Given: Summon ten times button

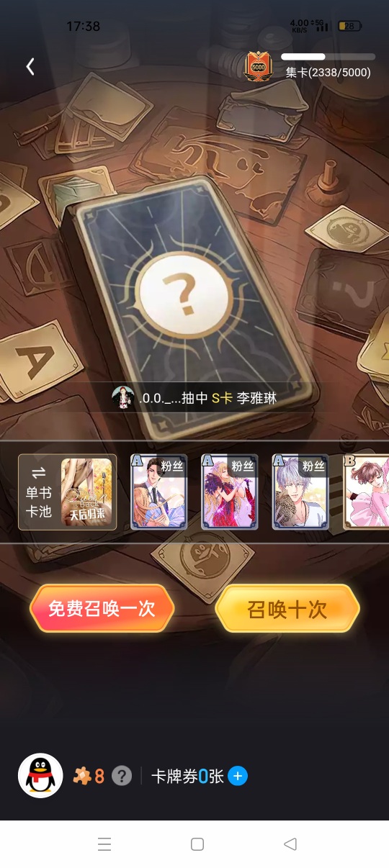Looking at the screenshot, I should (287, 609).
